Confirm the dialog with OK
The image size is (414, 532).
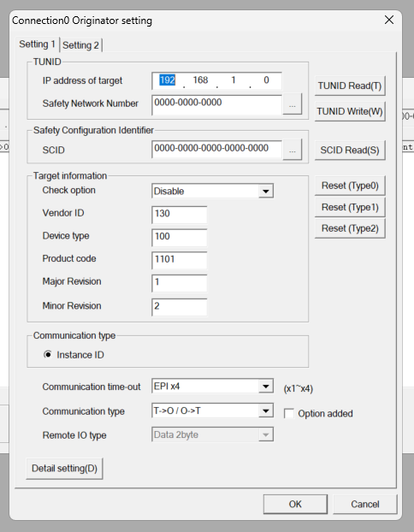[x=295, y=504]
